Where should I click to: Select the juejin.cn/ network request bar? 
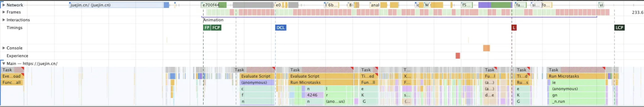[116, 5]
